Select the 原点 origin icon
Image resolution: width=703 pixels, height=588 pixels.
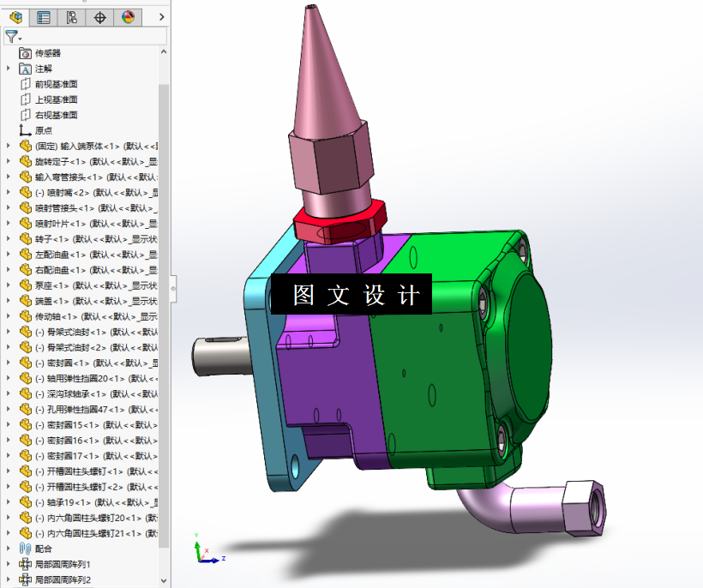25,130
